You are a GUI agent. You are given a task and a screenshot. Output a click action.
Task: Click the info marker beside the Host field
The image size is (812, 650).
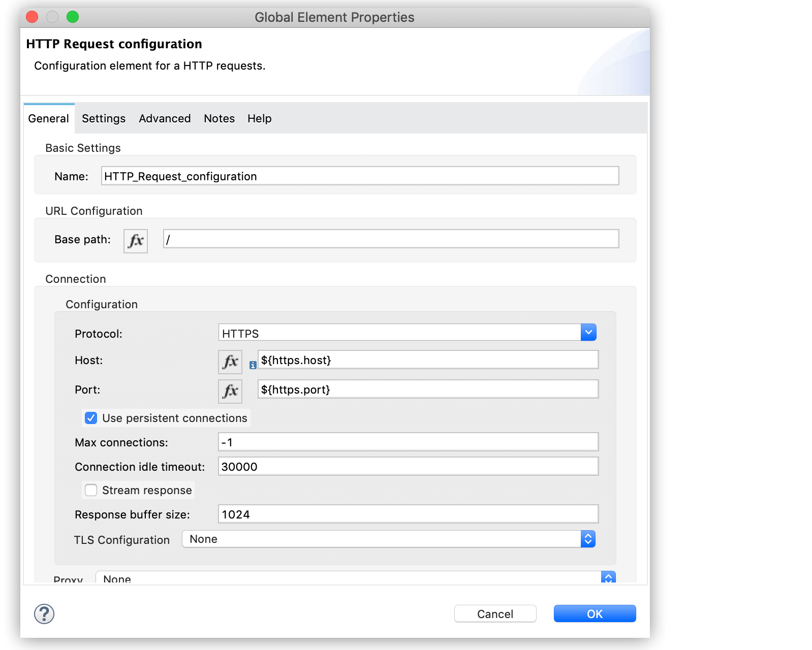(x=253, y=365)
